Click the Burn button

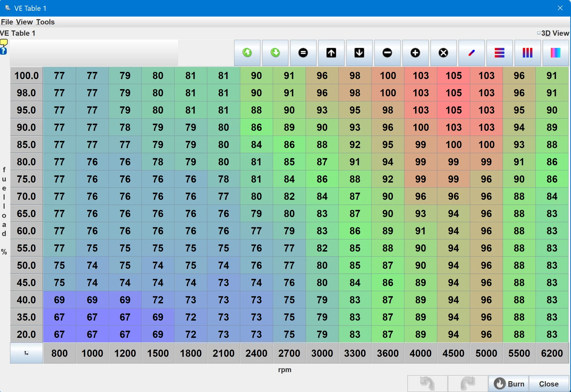pos(509,384)
